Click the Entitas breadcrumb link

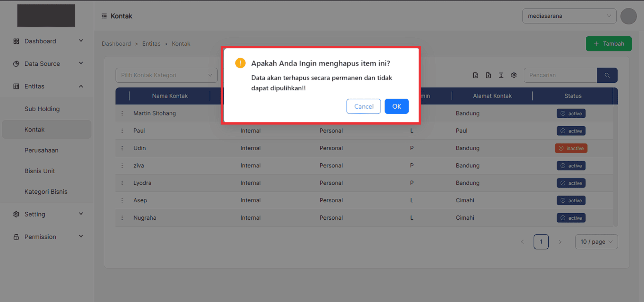[151, 44]
